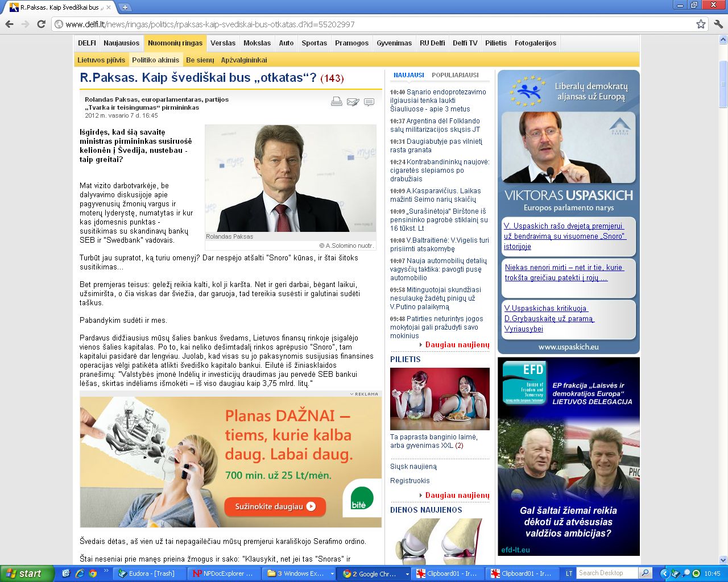Click the LT language indicator in the taskbar
728x582 pixels.
coord(569,573)
